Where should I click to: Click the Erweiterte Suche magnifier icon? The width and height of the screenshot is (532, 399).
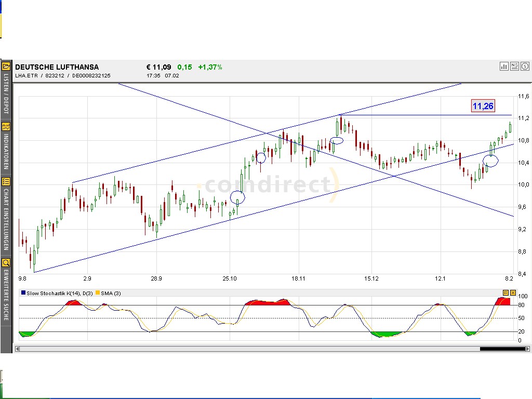[x=6, y=262]
